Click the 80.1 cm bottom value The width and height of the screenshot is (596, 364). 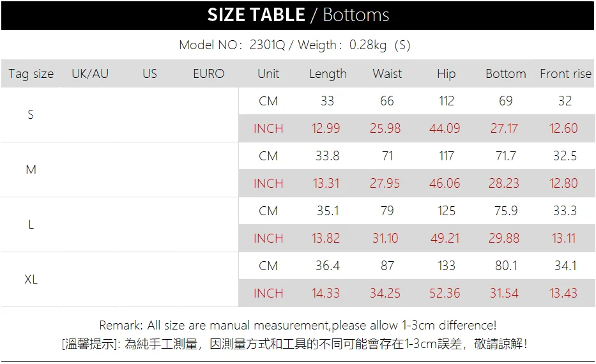506,266
